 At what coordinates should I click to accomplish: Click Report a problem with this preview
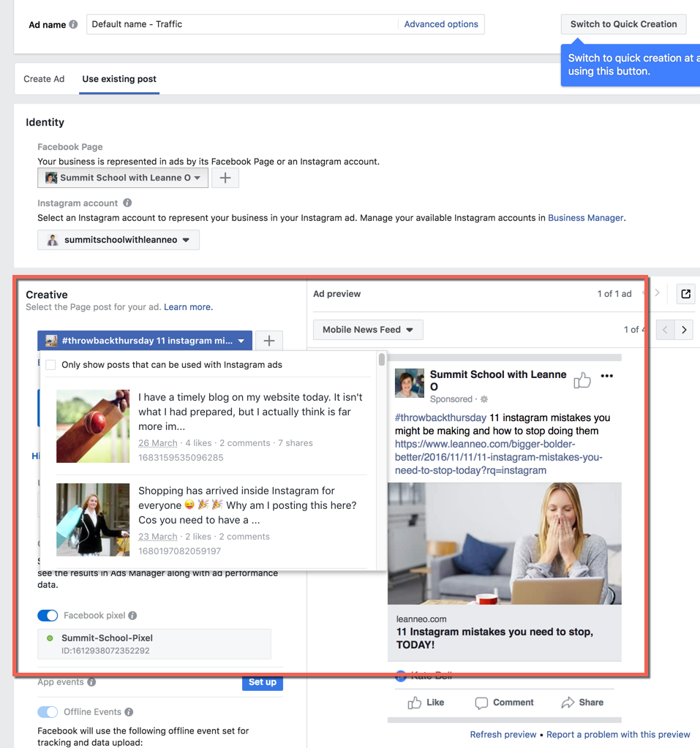[x=618, y=735]
